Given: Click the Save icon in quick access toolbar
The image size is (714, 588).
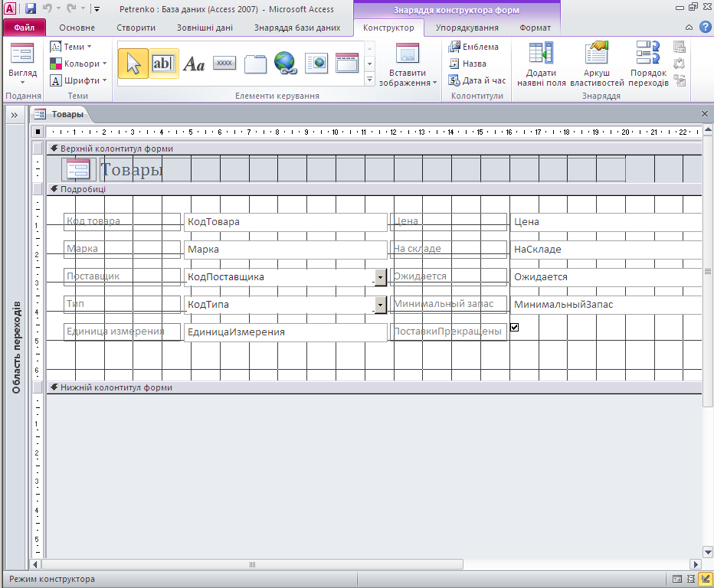Looking at the screenshot, I should coord(31,8).
